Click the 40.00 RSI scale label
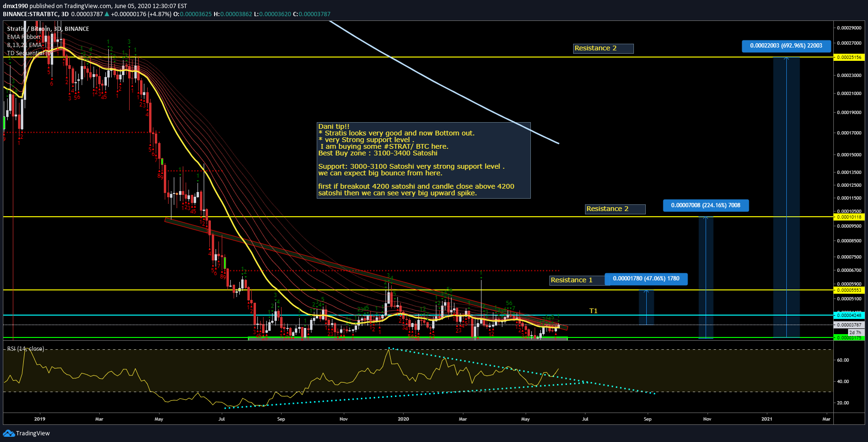The height and width of the screenshot is (442, 868). (x=843, y=381)
